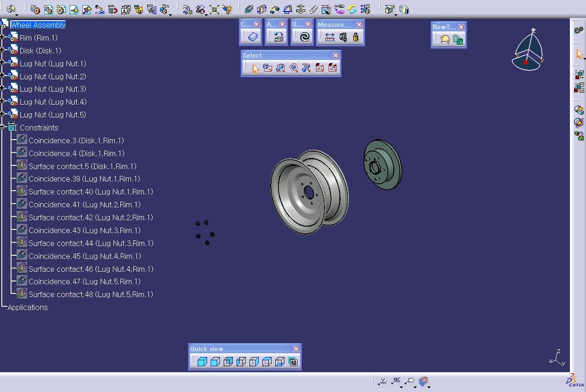Click the Measure Between icon in Measure toolbar

pos(330,37)
